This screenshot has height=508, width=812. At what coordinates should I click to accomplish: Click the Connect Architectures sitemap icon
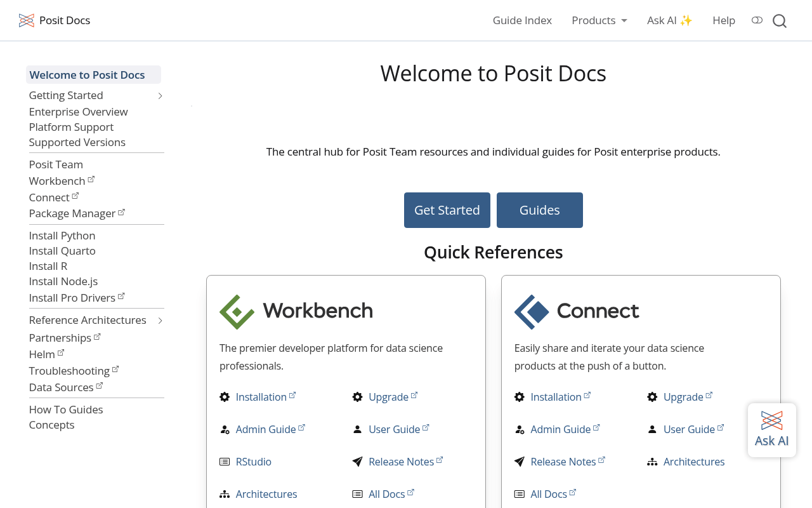pos(652,462)
